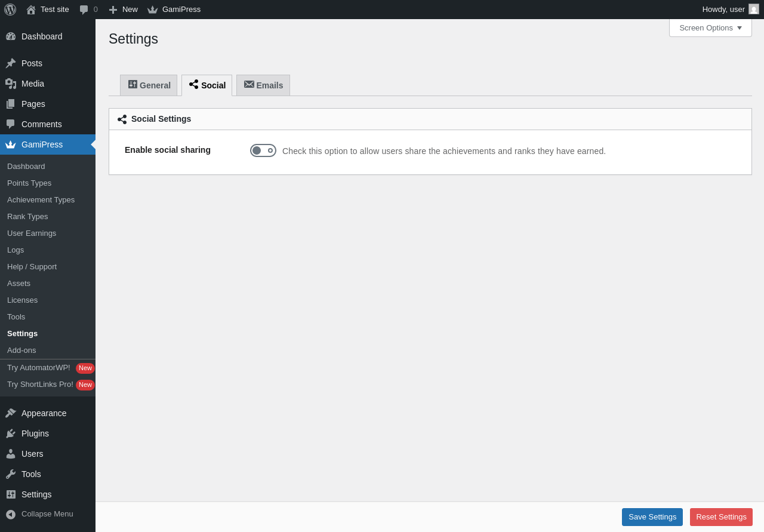Viewport: 764px width, 532px height.
Task: Click the user avatar icon
Action: tap(754, 10)
